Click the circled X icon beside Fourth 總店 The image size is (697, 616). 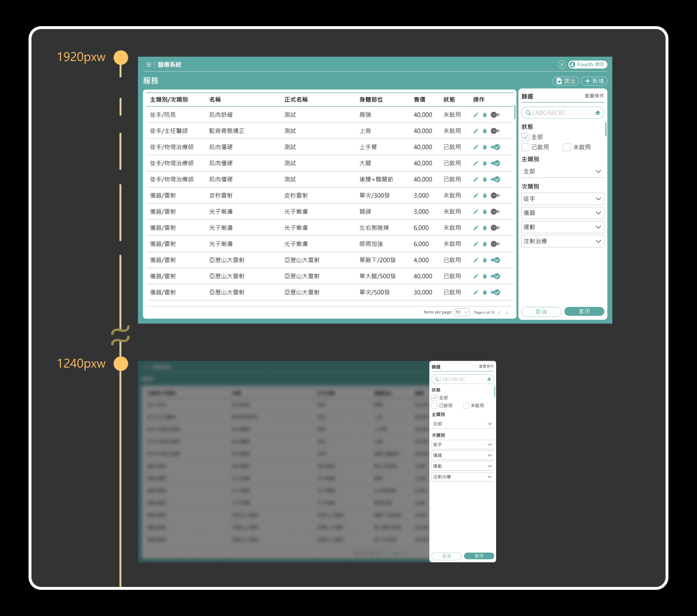[x=561, y=64]
